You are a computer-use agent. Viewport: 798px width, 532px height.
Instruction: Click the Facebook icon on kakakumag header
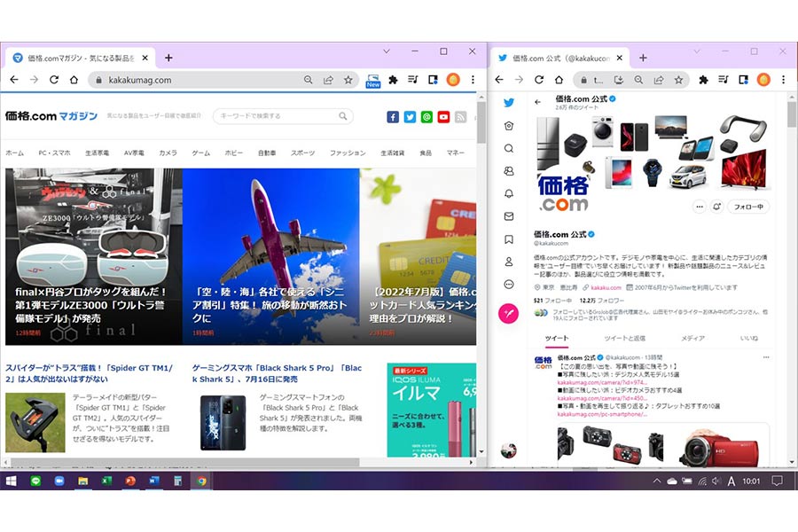[x=393, y=117]
